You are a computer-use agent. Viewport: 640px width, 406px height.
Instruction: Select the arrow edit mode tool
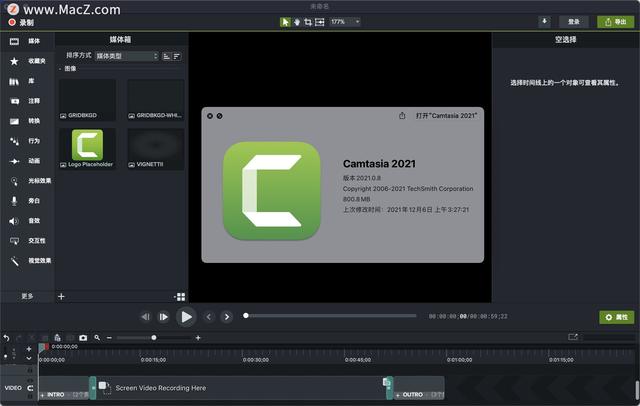[x=285, y=22]
